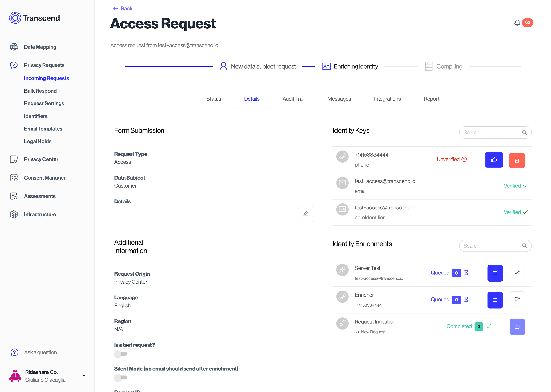This screenshot has height=392, width=551.
Task: Click the Privacy Center origin value
Action: pos(131,282)
